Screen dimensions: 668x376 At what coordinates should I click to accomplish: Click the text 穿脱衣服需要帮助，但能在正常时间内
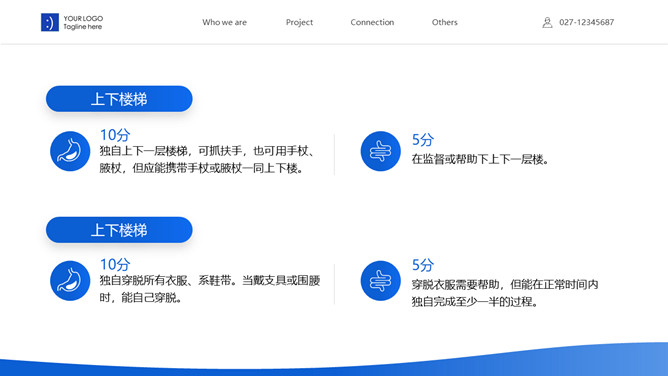click(505, 284)
